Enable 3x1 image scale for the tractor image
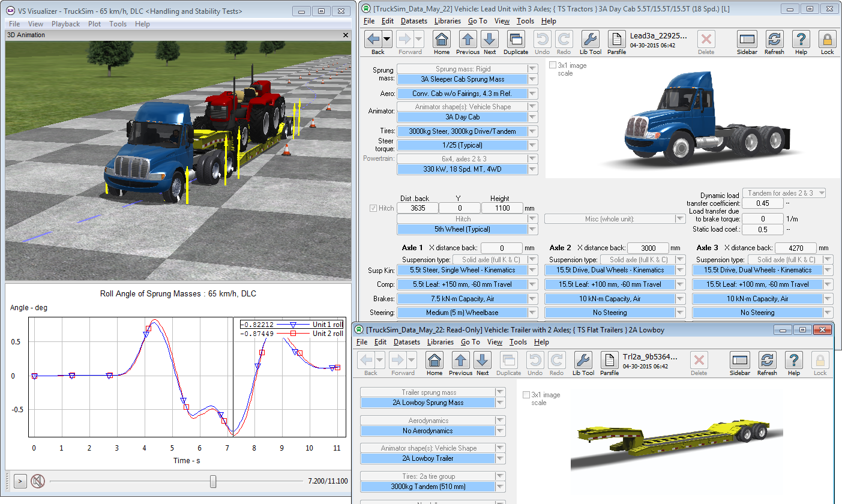The height and width of the screenshot is (504, 842). 553,65
